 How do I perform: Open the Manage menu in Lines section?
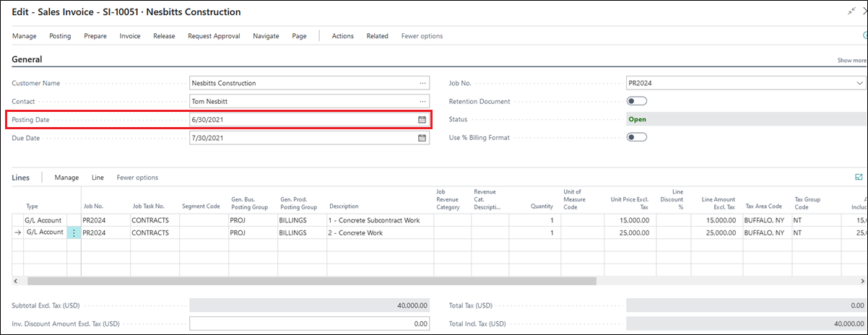coord(66,178)
